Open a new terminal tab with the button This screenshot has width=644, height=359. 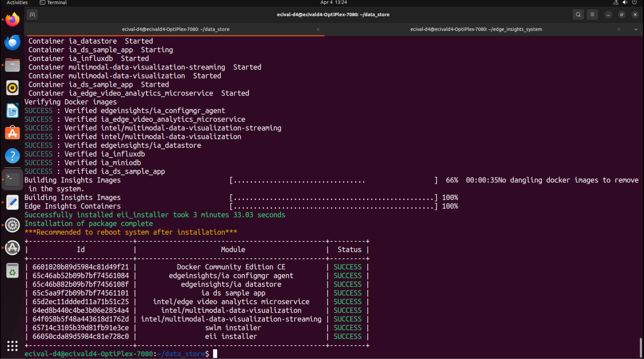32,15
